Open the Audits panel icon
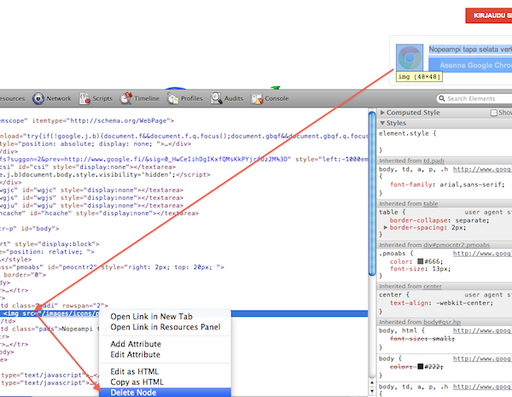The image size is (512, 397). [216, 99]
